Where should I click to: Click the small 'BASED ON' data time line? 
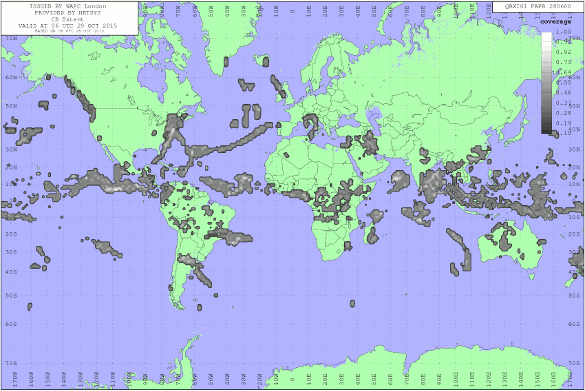pyautogui.click(x=69, y=31)
